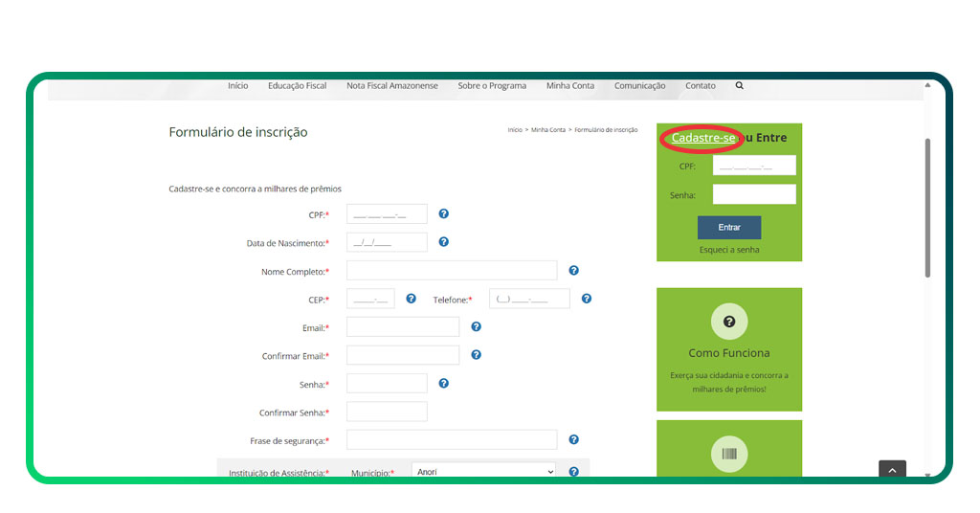This screenshot has width=980, height=513.
Task: Open the Minha Conta menu item
Action: pos(570,86)
